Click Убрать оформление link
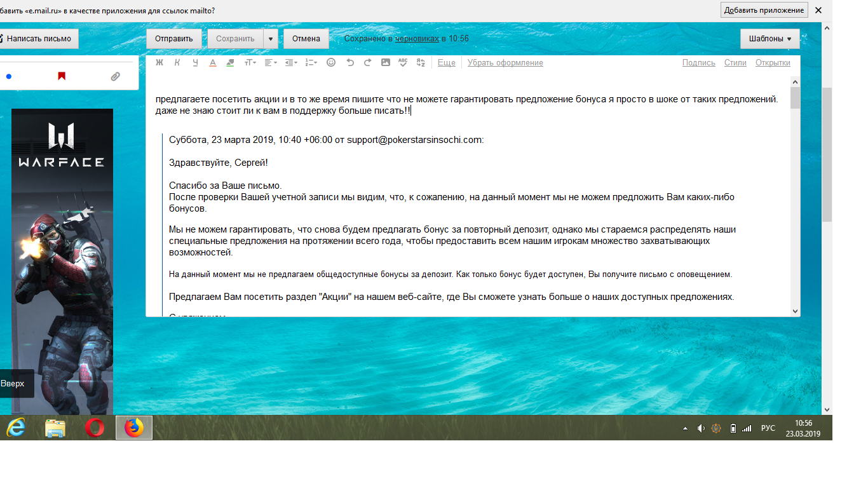This screenshot has width=868, height=488. pos(505,63)
